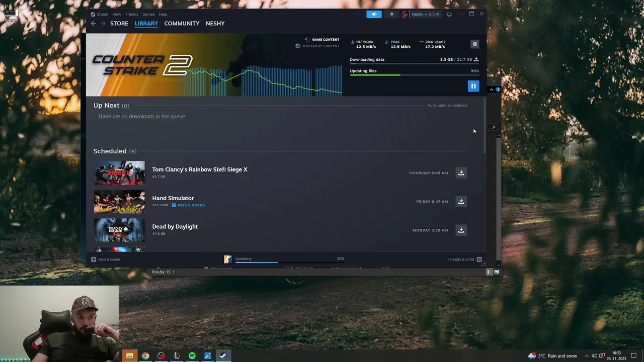Open the Windows notification center icon
The image size is (644, 362).
[x=633, y=356]
